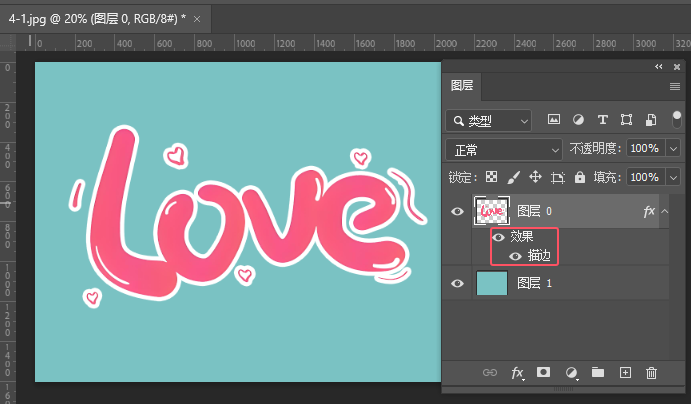The image size is (691, 404).
Task: Click link layers icon at panel bottom
Action: coord(490,373)
